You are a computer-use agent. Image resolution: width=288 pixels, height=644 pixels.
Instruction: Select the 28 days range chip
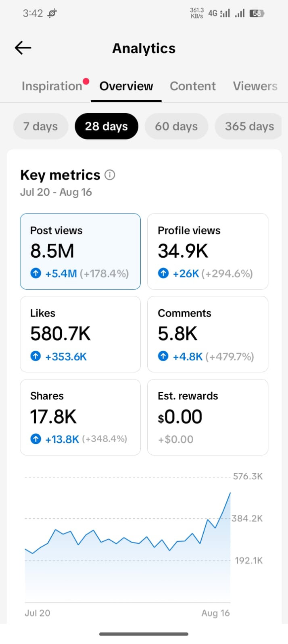point(106,126)
